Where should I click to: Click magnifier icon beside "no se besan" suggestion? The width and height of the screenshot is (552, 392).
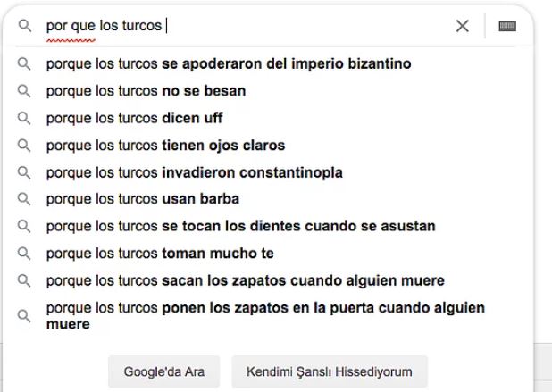coord(25,91)
